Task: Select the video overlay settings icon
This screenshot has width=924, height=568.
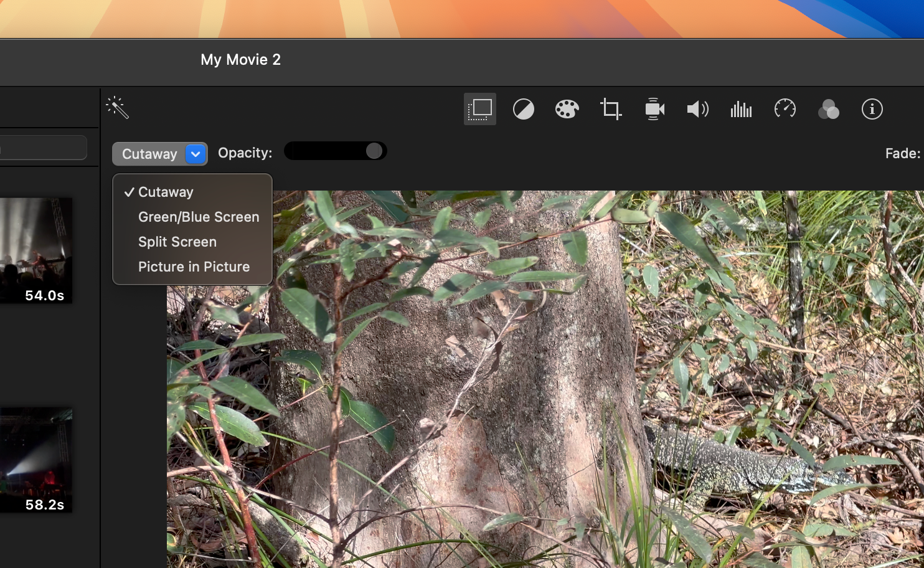Action: [x=480, y=109]
